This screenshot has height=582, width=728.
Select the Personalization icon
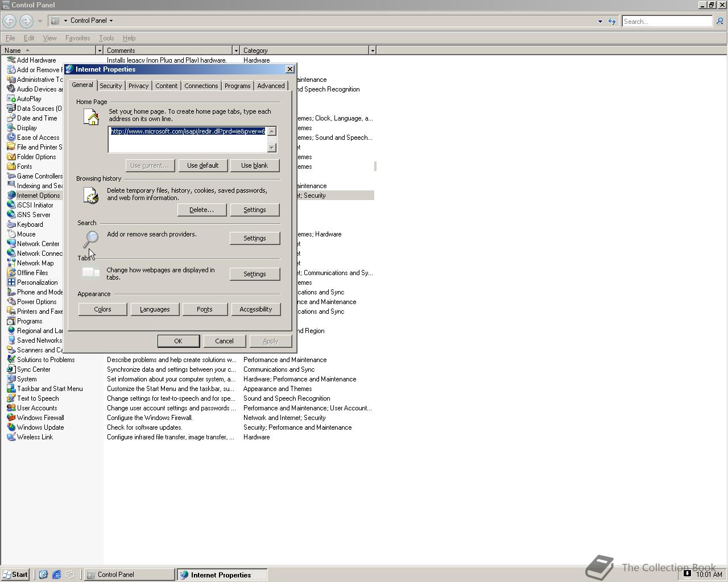point(11,282)
